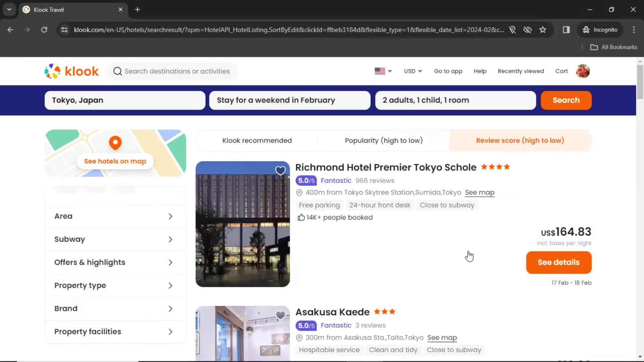Click Stay for a weekend in February field
The width and height of the screenshot is (644, 362).
[x=290, y=100]
